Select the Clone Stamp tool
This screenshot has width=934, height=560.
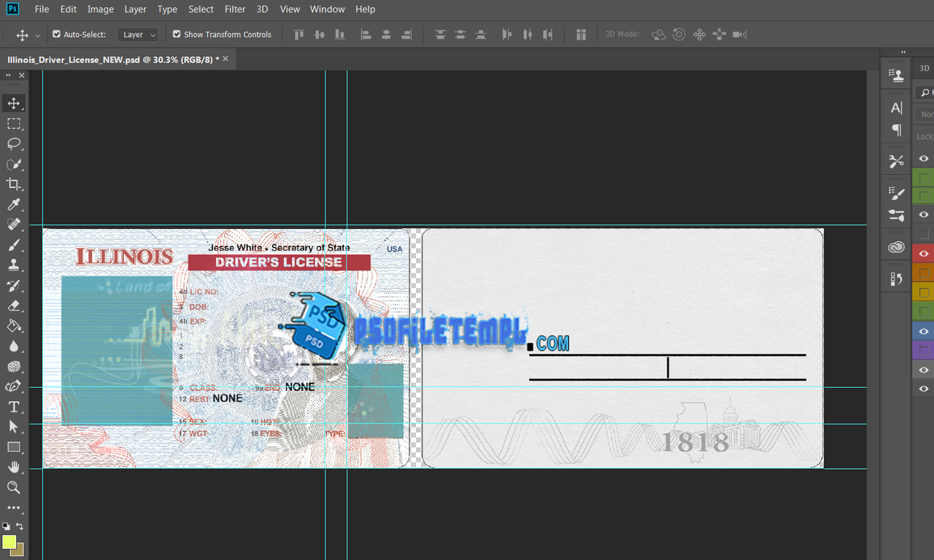click(14, 265)
